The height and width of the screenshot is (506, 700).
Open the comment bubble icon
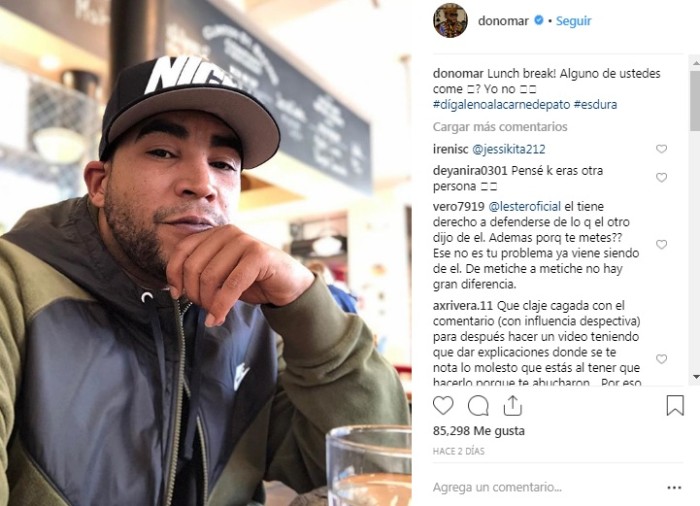478,406
